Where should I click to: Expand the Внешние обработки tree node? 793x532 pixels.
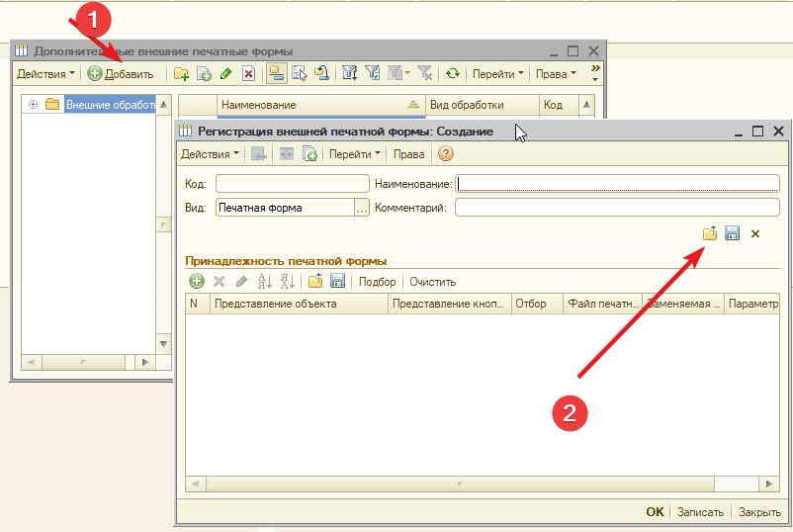33,105
